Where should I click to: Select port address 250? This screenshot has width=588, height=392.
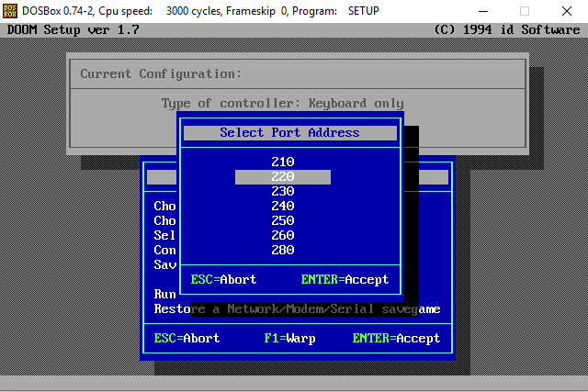tap(283, 220)
